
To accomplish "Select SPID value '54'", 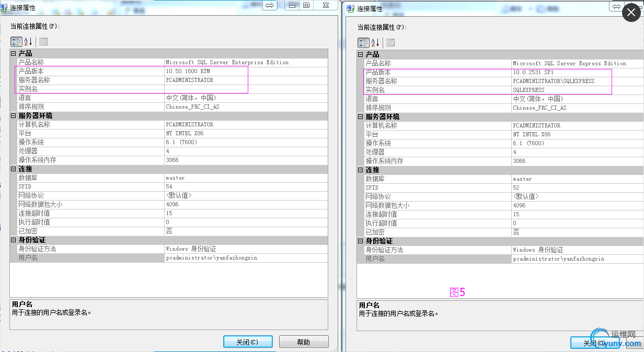I will [x=169, y=186].
